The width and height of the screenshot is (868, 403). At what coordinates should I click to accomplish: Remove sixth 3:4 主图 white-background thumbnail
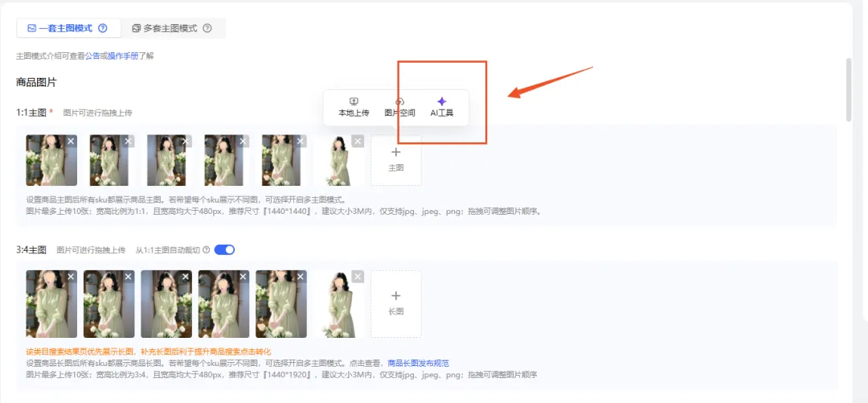point(358,277)
